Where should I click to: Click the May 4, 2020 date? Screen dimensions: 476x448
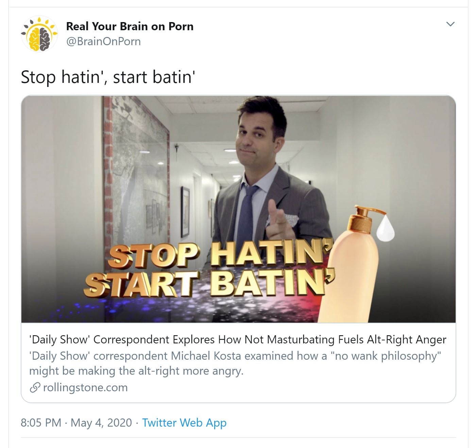[101, 423]
